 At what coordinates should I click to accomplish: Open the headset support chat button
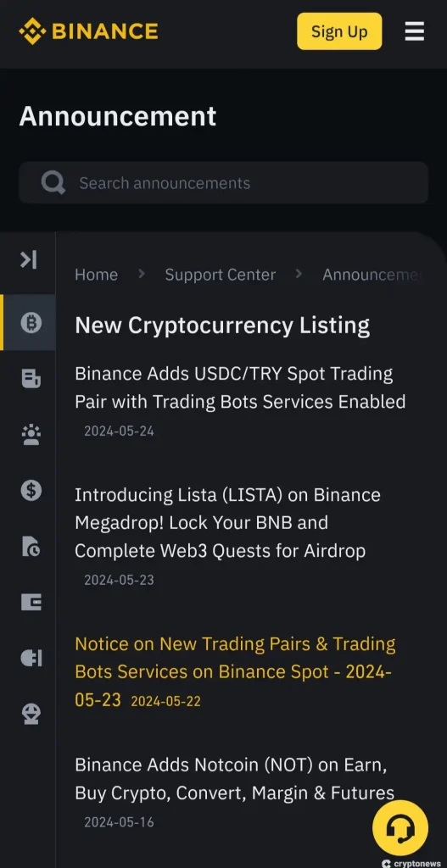tap(400, 828)
